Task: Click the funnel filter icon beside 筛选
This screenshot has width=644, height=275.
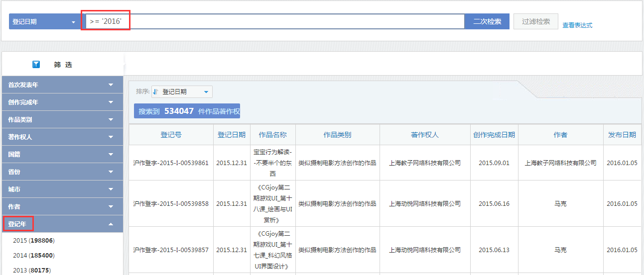Action: [x=36, y=65]
